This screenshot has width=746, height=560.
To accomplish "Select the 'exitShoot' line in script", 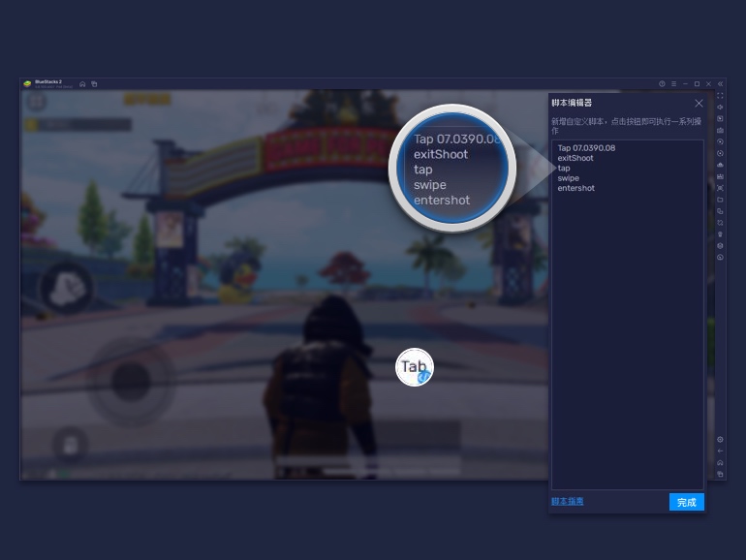I will 575,158.
